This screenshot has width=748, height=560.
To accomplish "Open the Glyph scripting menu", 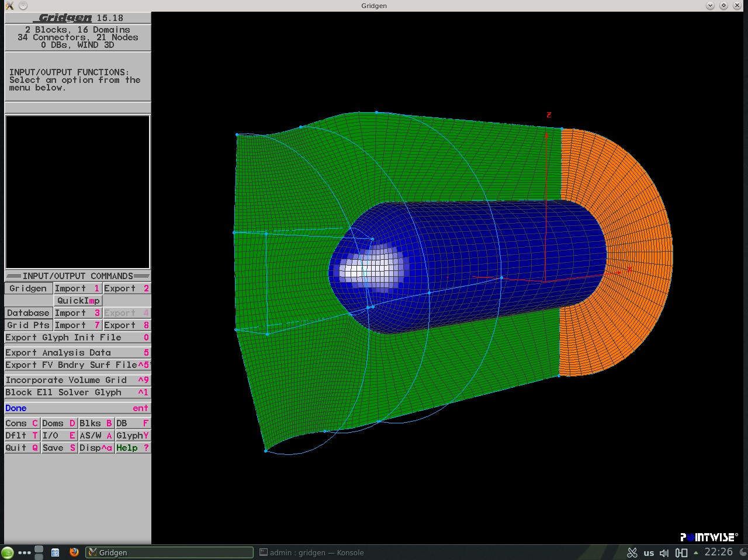I will pyautogui.click(x=133, y=436).
